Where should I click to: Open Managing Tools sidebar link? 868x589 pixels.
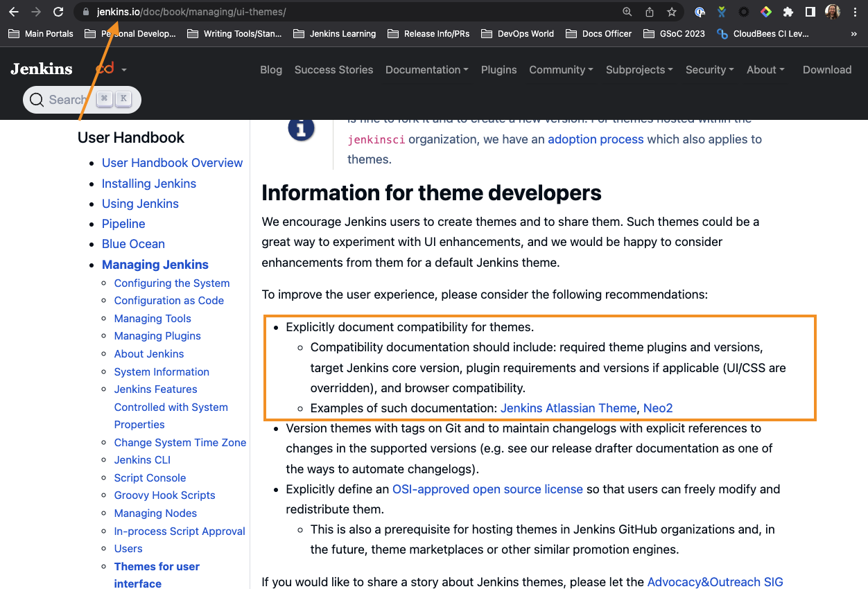(153, 319)
